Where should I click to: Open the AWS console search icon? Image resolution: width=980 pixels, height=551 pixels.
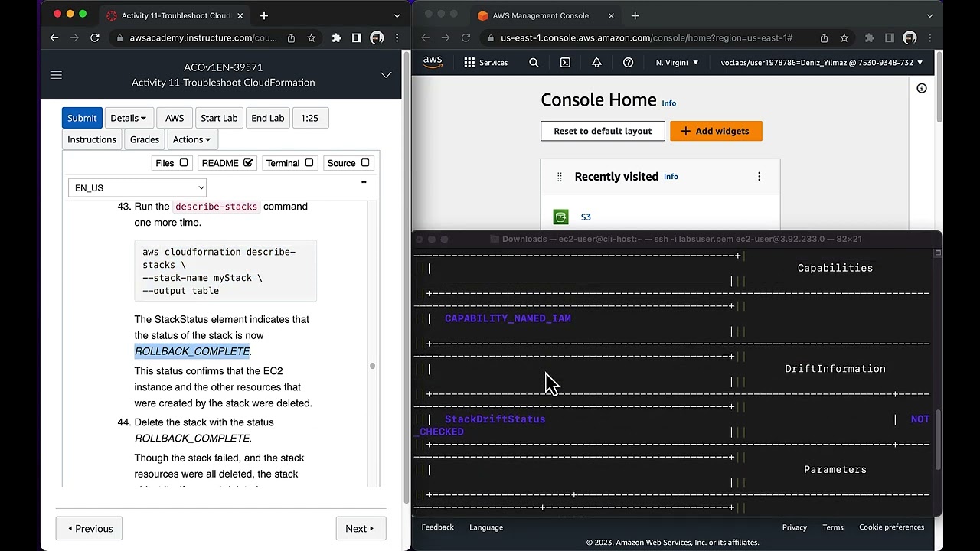click(534, 63)
